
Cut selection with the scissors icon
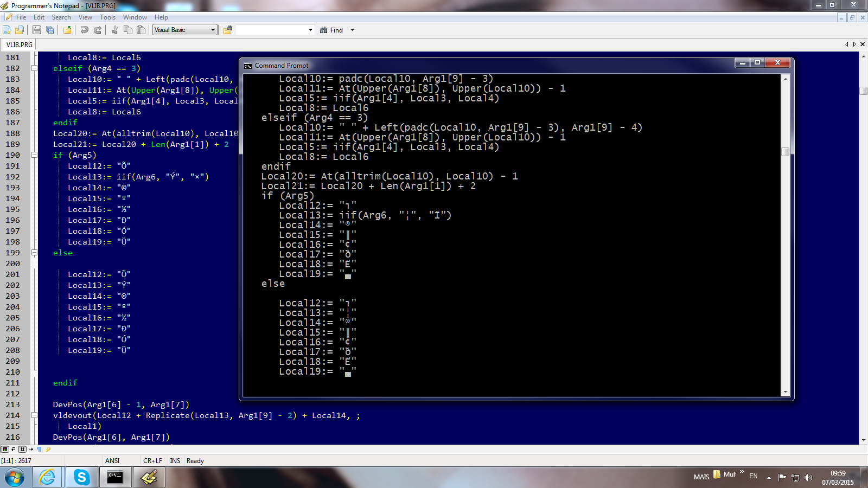[115, 30]
